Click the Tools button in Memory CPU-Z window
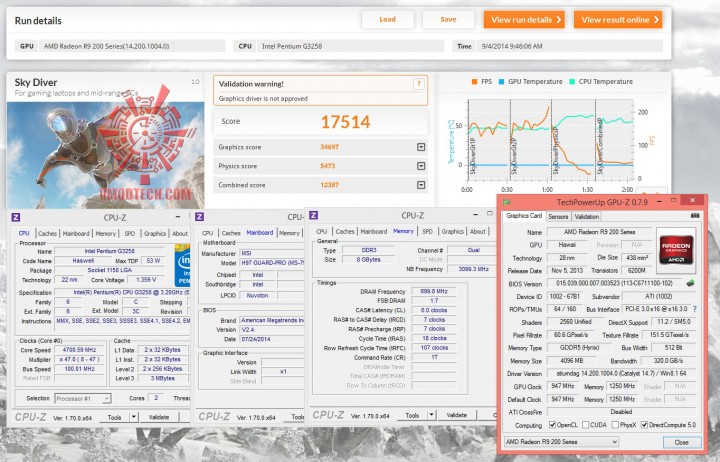 click(x=412, y=415)
